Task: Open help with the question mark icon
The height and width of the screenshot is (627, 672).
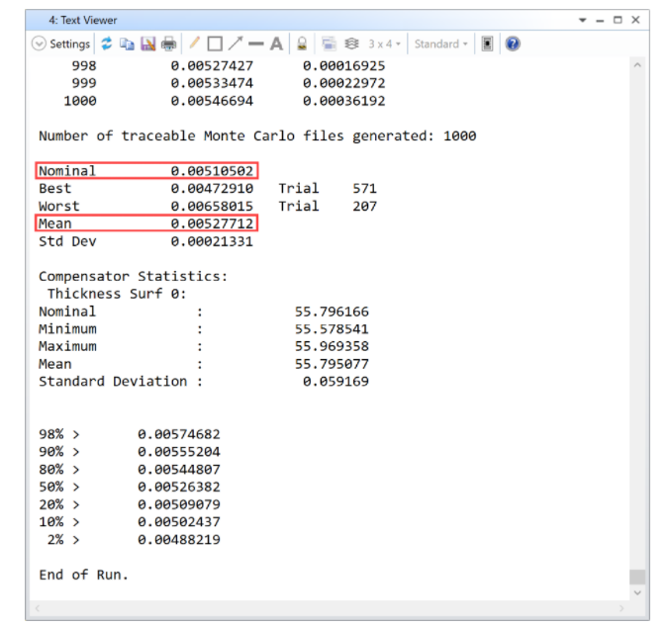Action: tap(513, 44)
